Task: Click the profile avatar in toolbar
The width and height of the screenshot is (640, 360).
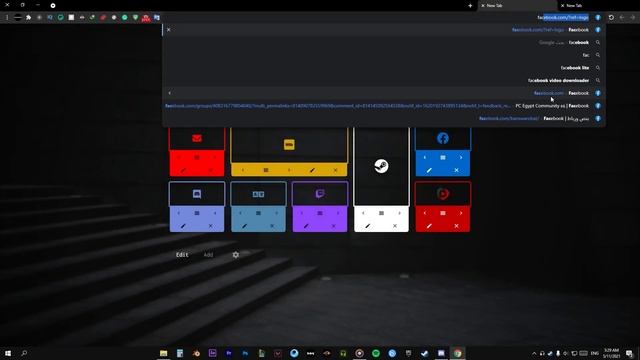Action: (18, 18)
